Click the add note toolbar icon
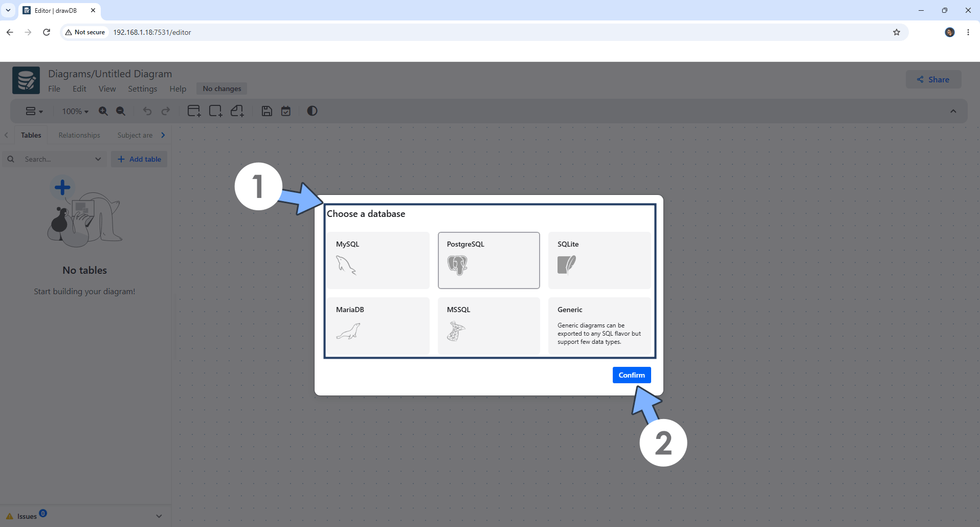Screen dimensions: 980x527 tap(237, 111)
